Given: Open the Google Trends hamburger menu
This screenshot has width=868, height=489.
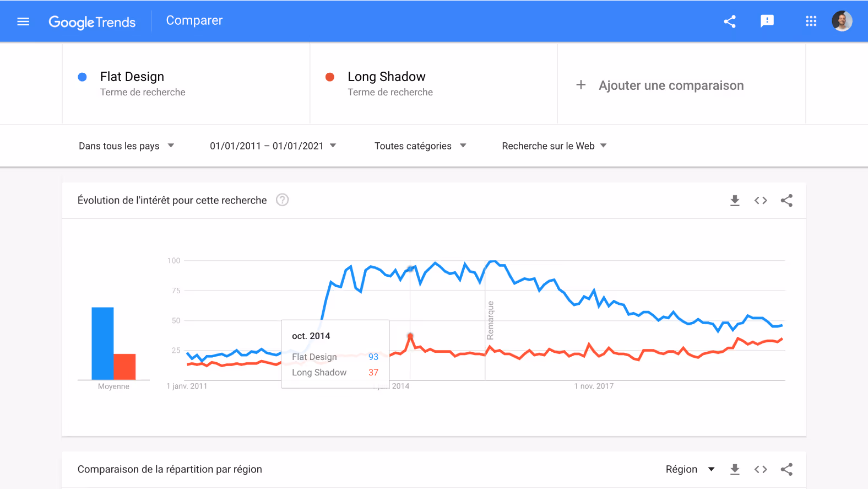Looking at the screenshot, I should coord(23,21).
